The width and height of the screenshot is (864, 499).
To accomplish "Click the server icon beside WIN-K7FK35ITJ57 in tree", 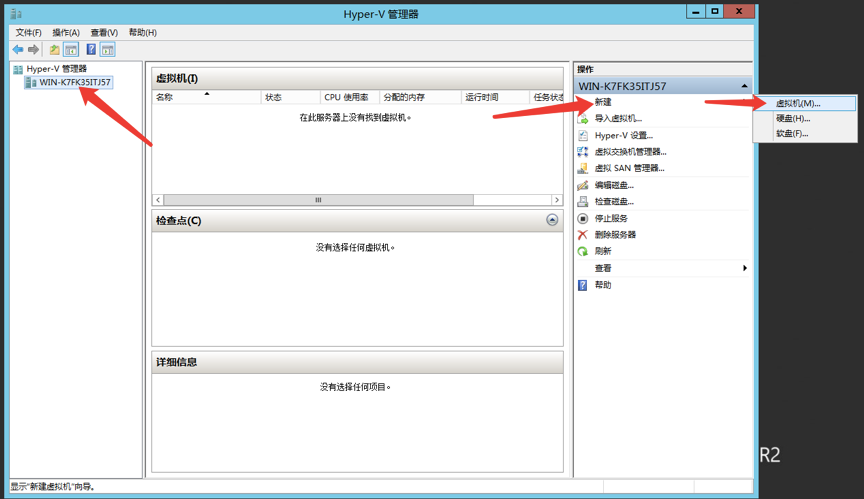I will (x=31, y=83).
